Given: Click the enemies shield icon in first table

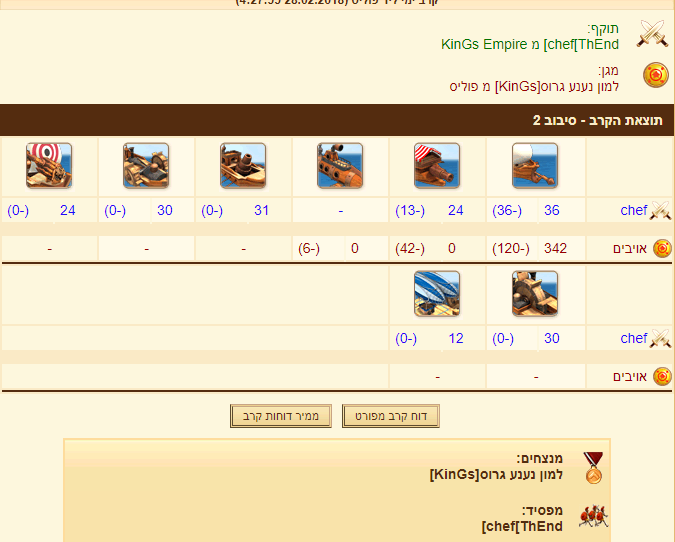Looking at the screenshot, I should pos(662,248).
